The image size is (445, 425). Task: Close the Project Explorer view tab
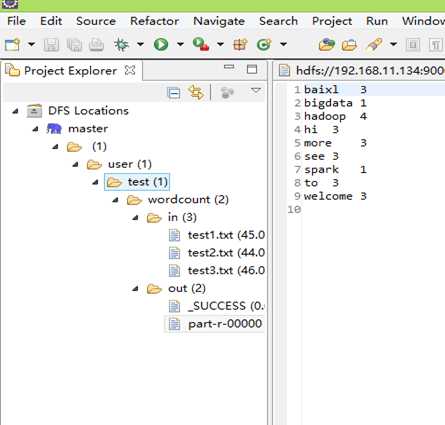[x=130, y=70]
